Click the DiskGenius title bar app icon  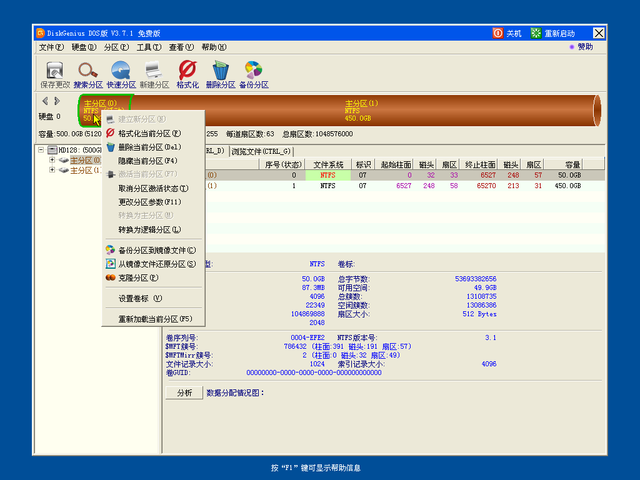click(40, 33)
